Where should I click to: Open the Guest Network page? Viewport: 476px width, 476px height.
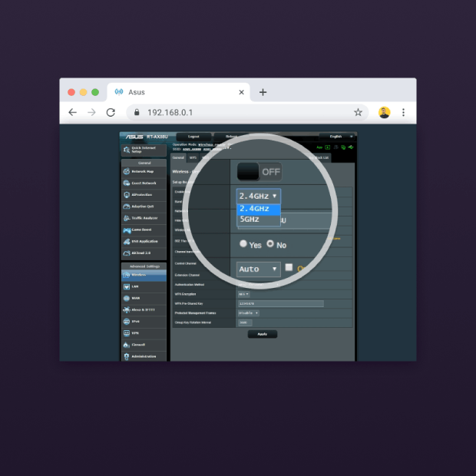(144, 183)
